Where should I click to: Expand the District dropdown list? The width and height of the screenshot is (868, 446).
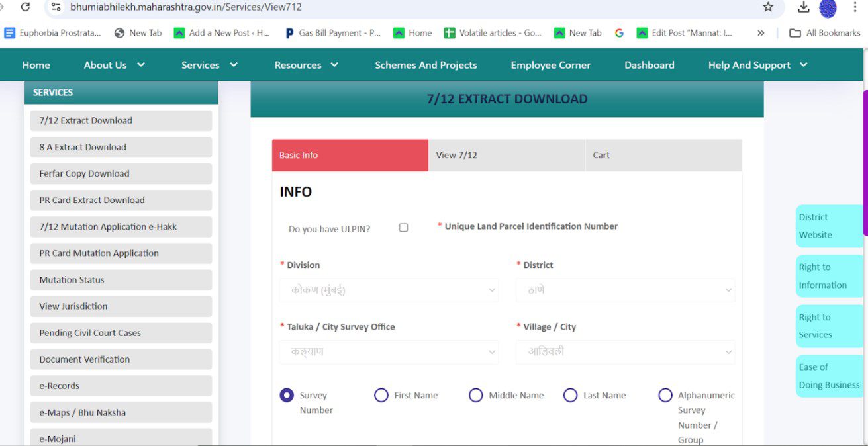tap(625, 290)
